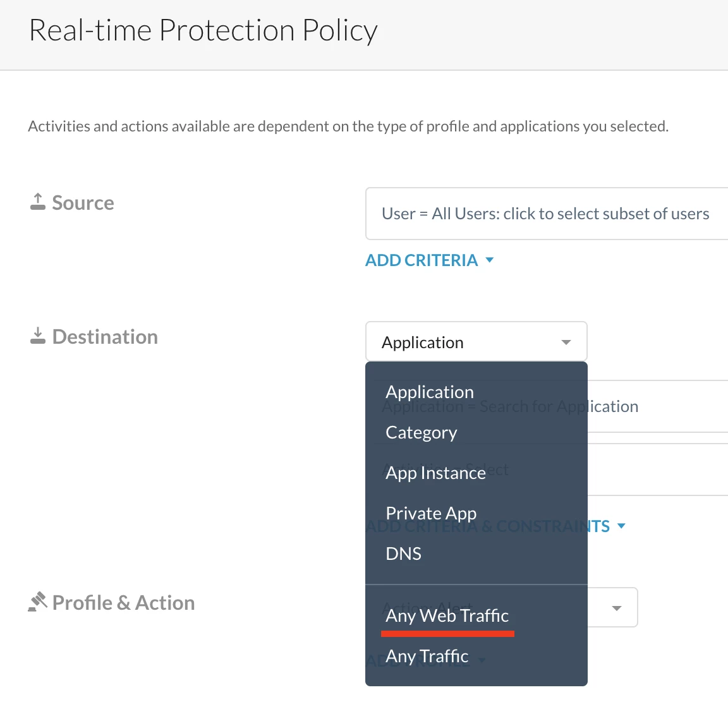Open the Action dropdown arrow in Profile & Action
728x709 pixels.
tap(617, 608)
